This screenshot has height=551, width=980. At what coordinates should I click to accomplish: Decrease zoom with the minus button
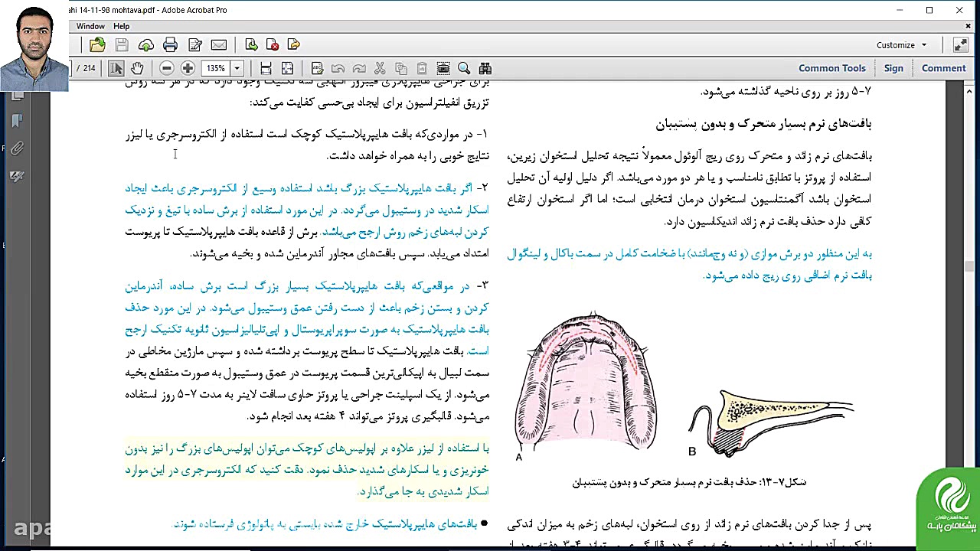pyautogui.click(x=166, y=68)
